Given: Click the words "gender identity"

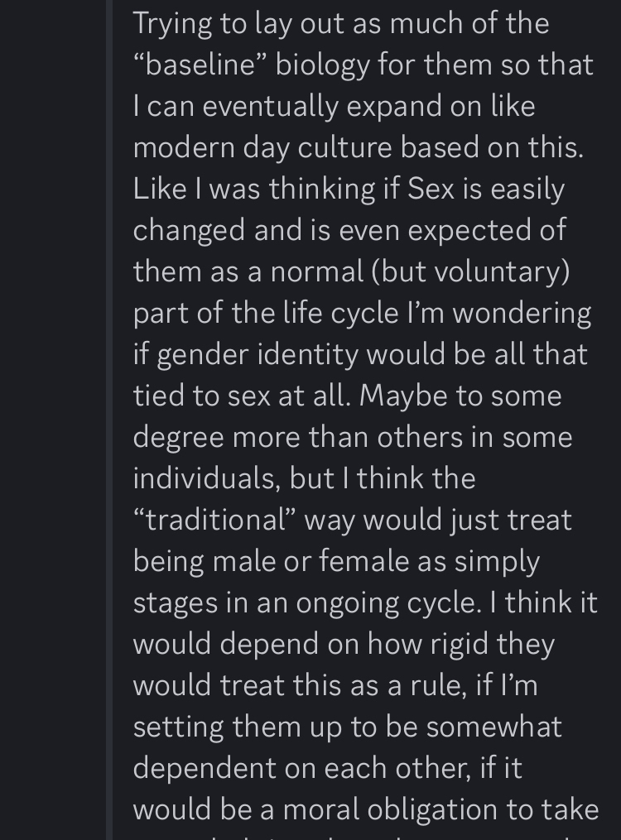Looking at the screenshot, I should click(x=258, y=354).
